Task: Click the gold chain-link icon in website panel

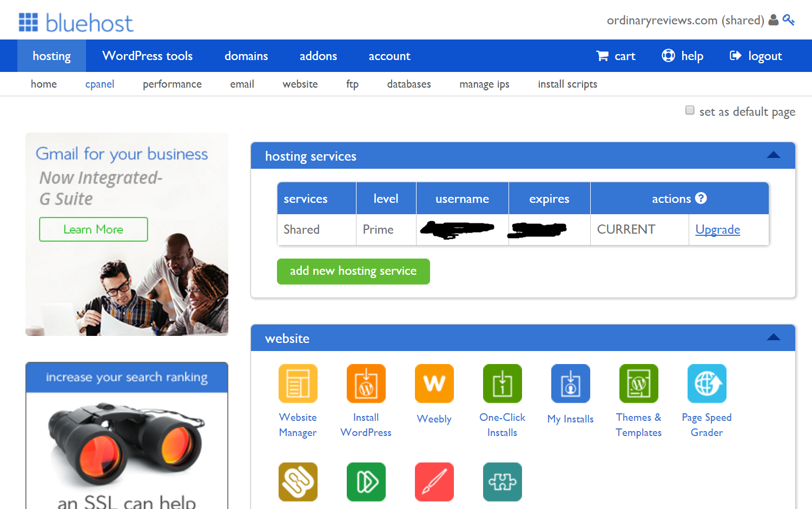Action: pyautogui.click(x=298, y=482)
